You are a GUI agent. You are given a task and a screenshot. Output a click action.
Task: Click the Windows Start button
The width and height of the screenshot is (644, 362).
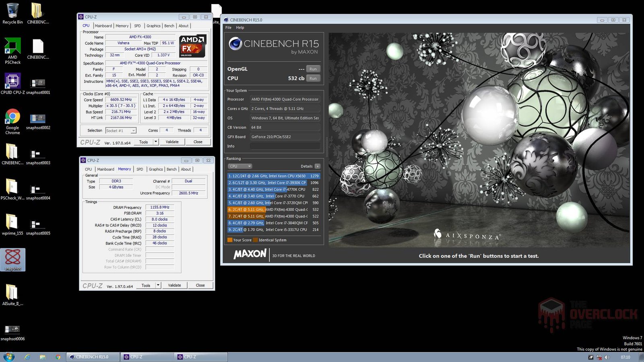pos(9,357)
